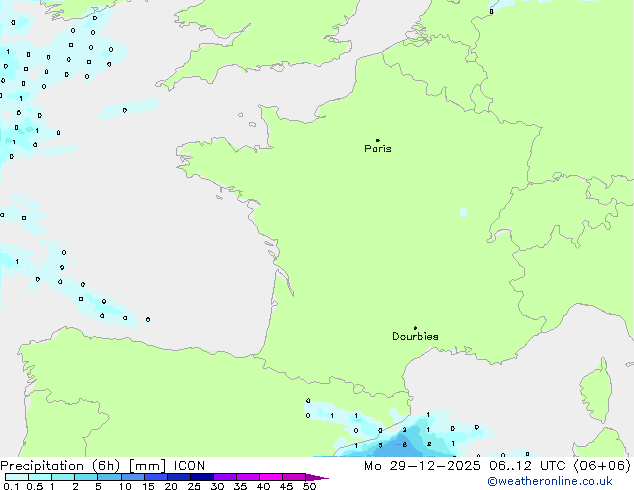The height and width of the screenshot is (490, 634).
Task: Click the legend value label "0.5"
Action: pos(34,486)
